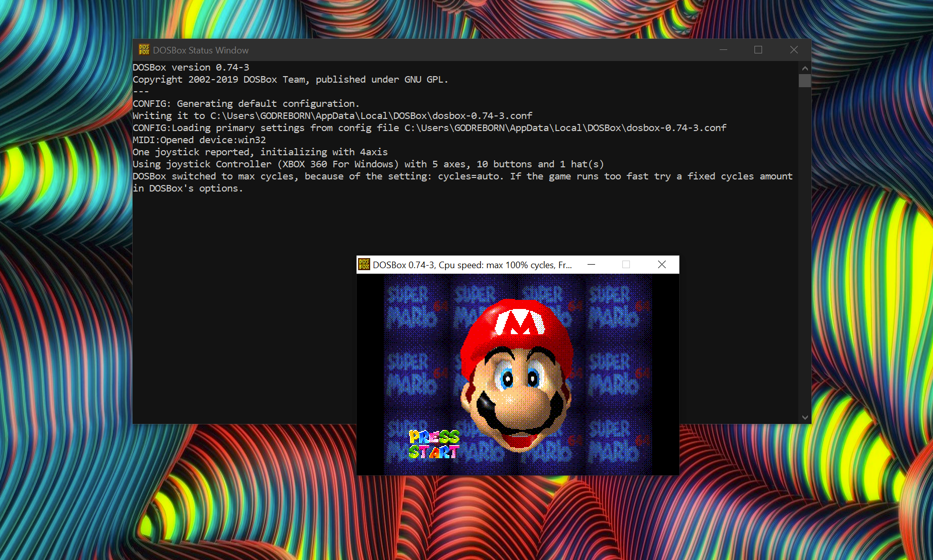Click the 'DOSBox 0.74-3, Cpu speed' title text

click(x=473, y=265)
